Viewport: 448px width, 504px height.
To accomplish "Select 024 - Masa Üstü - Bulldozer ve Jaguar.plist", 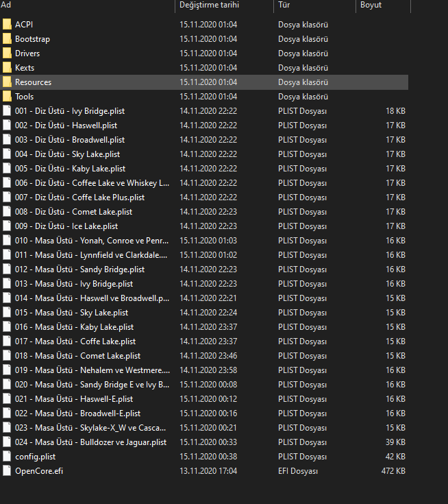I will pyautogui.click(x=90, y=442).
